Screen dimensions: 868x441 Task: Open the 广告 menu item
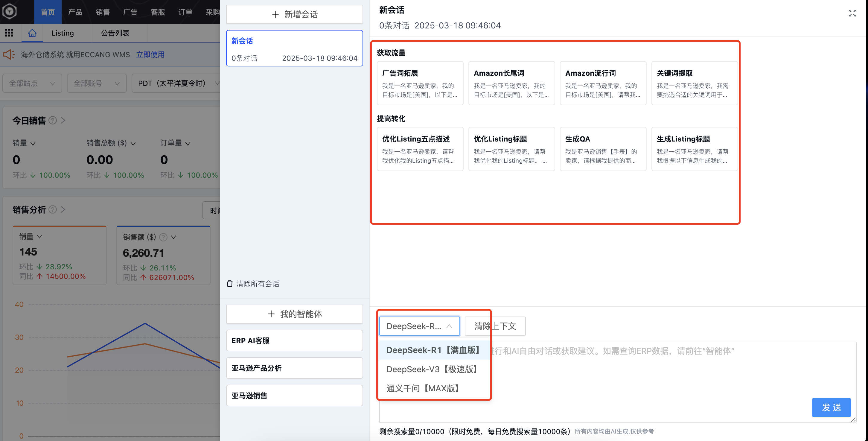(130, 12)
